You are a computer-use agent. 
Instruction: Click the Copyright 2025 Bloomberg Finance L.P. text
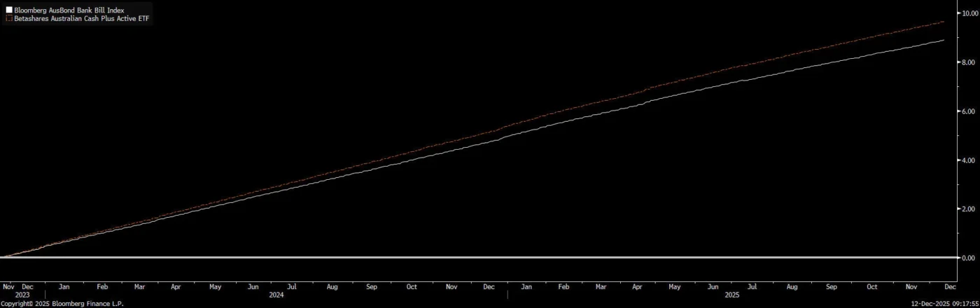pyautogui.click(x=62, y=304)
